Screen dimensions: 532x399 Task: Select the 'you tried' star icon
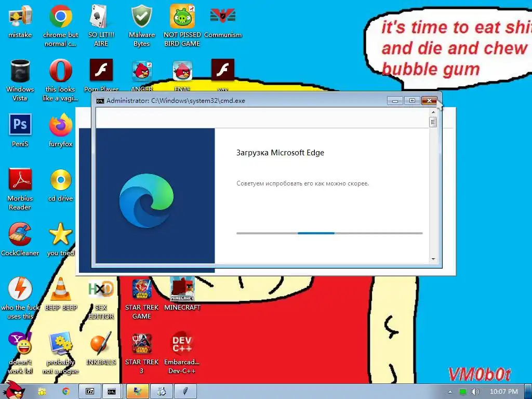pos(60,240)
